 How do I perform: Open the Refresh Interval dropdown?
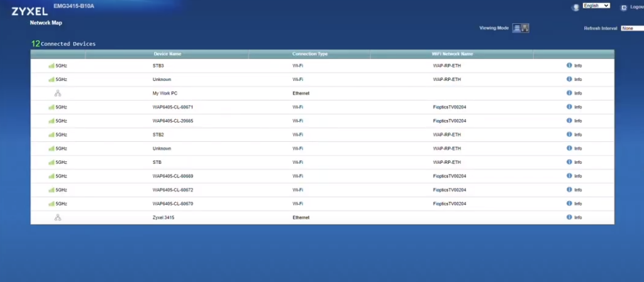point(631,28)
